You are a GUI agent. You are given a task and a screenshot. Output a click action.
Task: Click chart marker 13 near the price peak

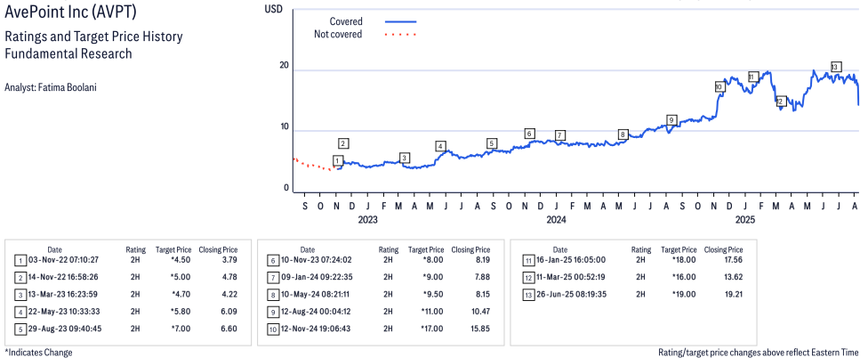tap(836, 67)
